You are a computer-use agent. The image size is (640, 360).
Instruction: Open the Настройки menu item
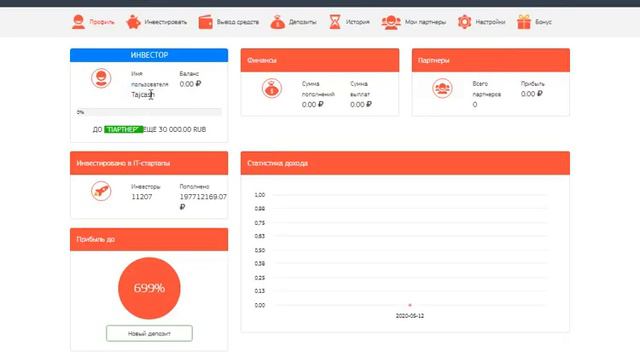click(490, 22)
